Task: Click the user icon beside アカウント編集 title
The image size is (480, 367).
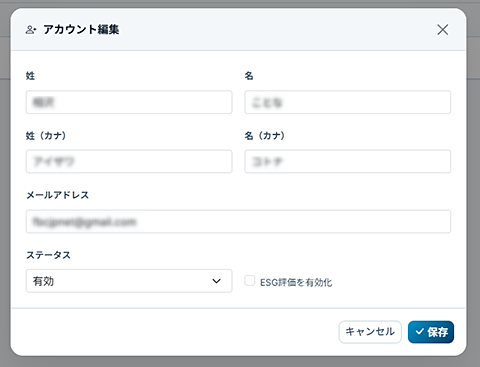Action: pos(31,30)
